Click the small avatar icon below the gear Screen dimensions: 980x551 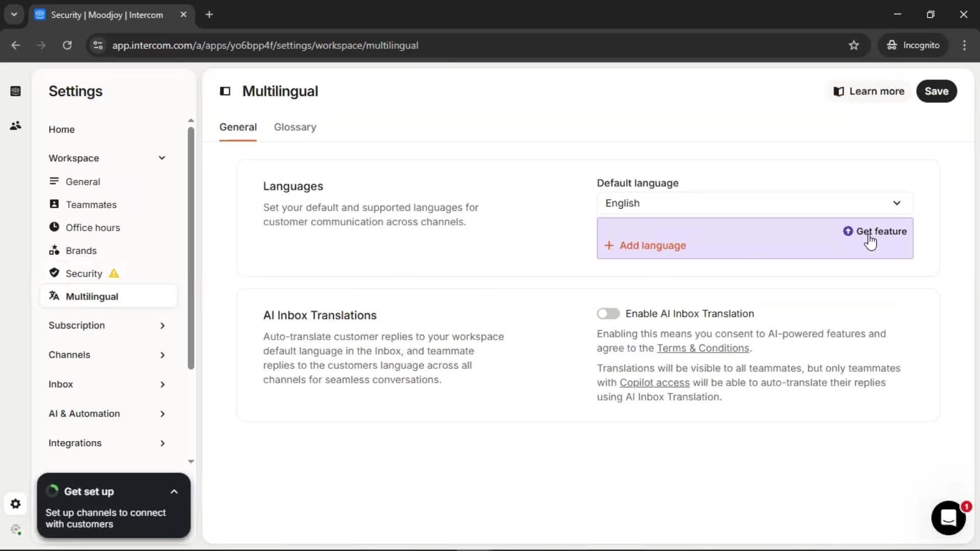[16, 530]
